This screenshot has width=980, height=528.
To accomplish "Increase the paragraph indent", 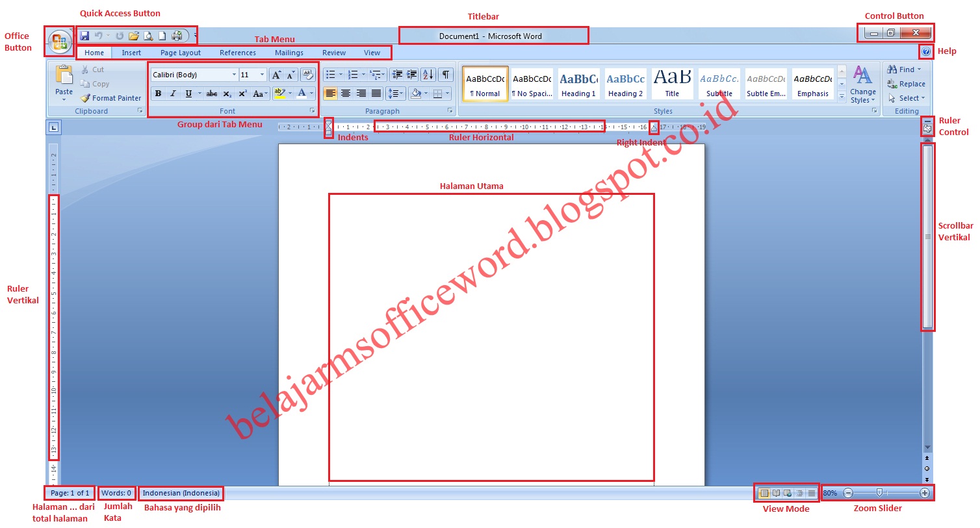I will tap(411, 75).
